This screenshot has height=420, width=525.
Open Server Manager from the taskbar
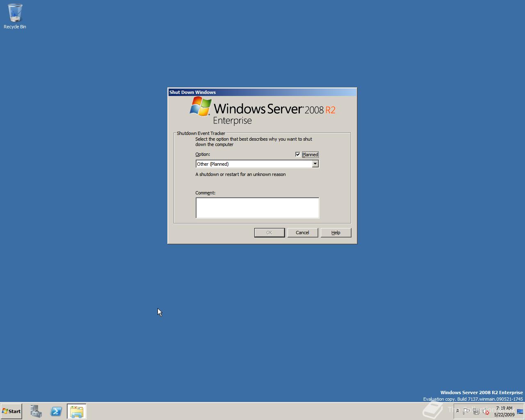tap(36, 411)
